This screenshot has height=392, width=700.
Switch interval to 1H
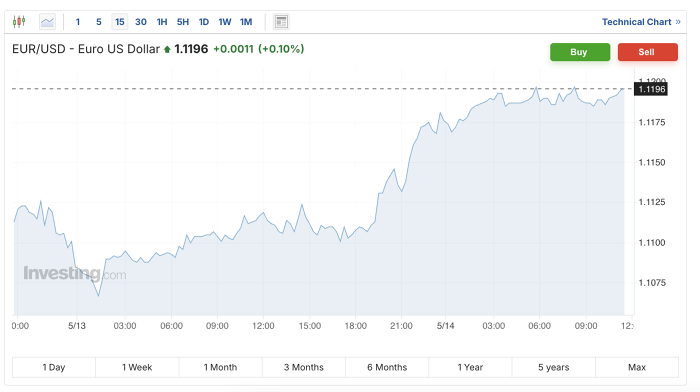tap(162, 22)
